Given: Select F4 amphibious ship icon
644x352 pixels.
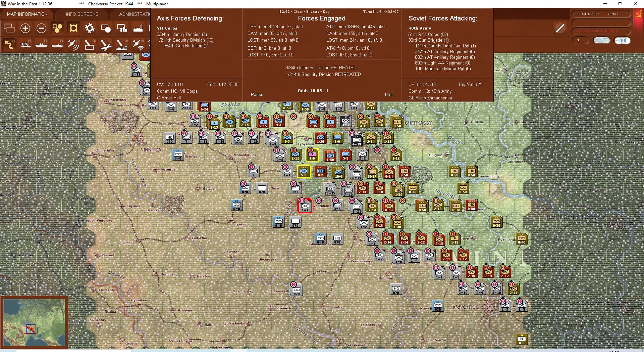Looking at the screenshot, I should coord(57,44).
